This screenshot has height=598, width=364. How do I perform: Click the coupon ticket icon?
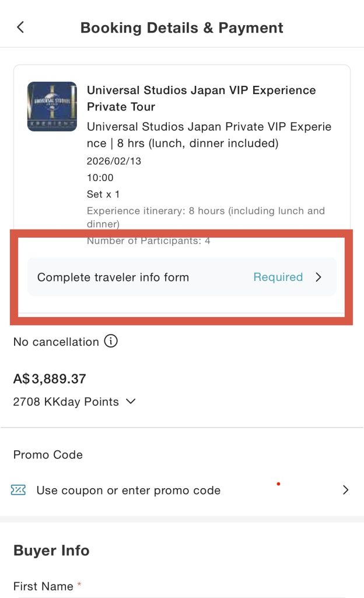point(19,490)
